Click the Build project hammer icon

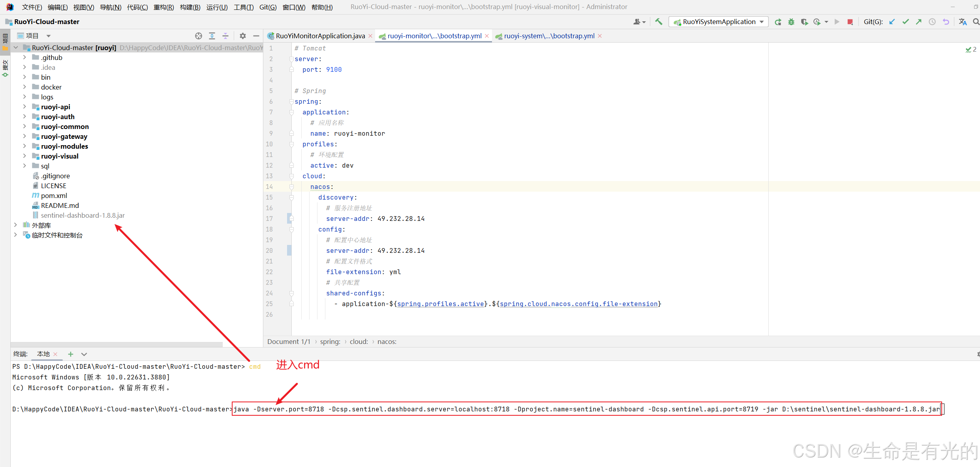tap(659, 22)
